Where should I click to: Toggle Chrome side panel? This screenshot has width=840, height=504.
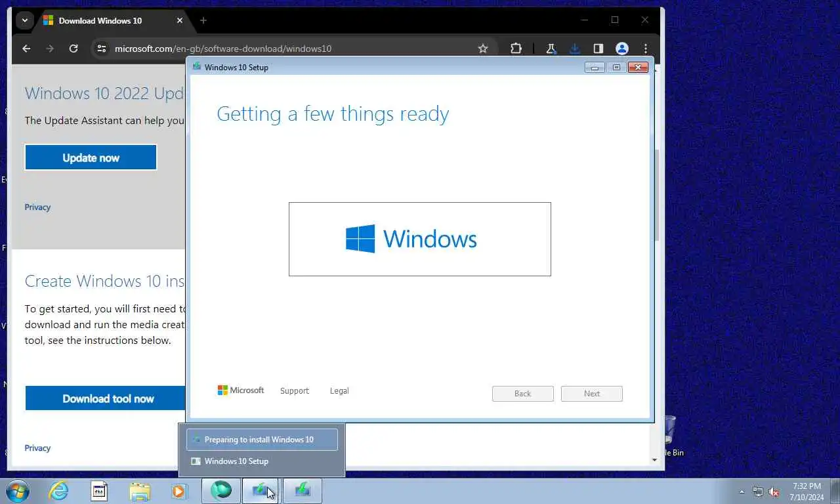[598, 49]
